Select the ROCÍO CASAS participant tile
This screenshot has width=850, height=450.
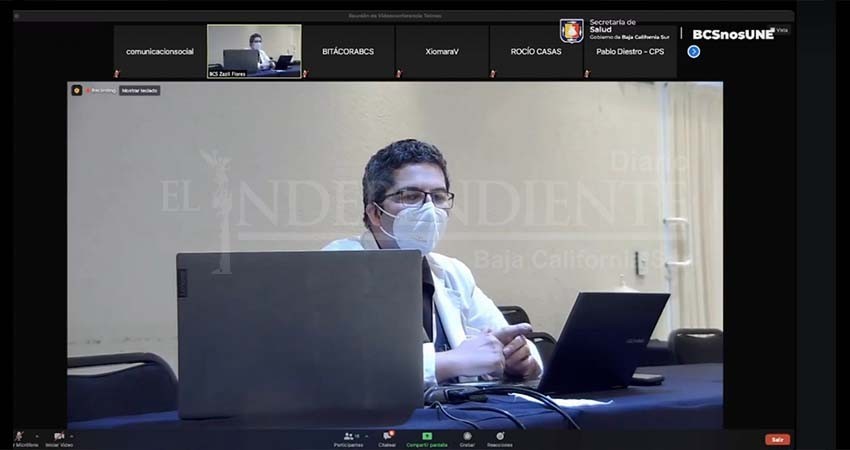[x=536, y=51]
